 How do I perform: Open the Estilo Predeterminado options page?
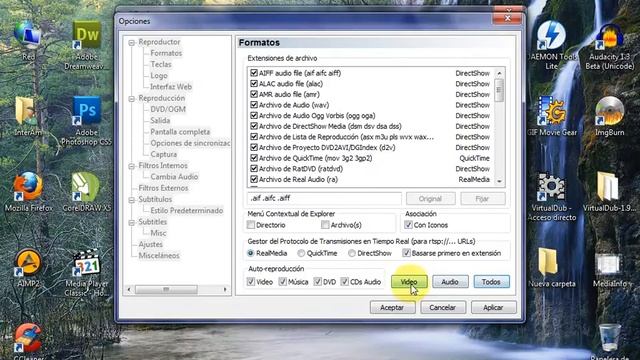187,211
